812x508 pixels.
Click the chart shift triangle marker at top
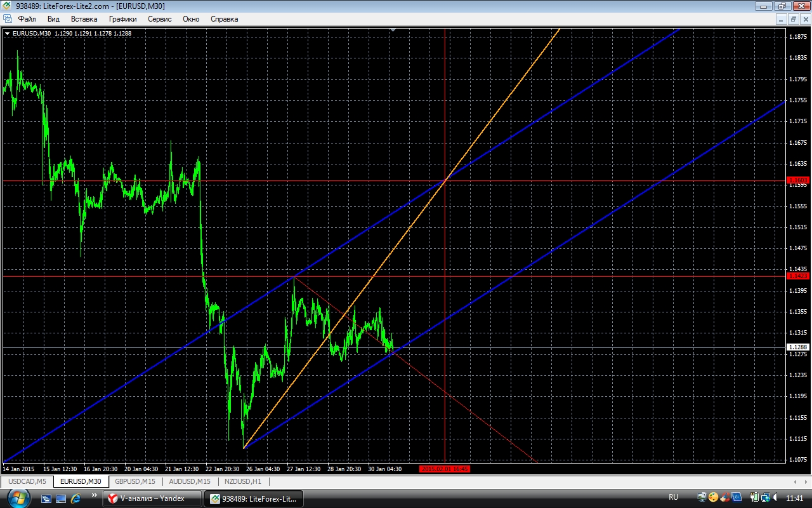click(393, 29)
